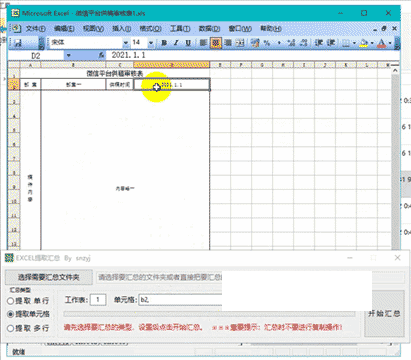This screenshot has height=360, width=411.
Task: Toggle underline formatting button
Action: click(188, 43)
